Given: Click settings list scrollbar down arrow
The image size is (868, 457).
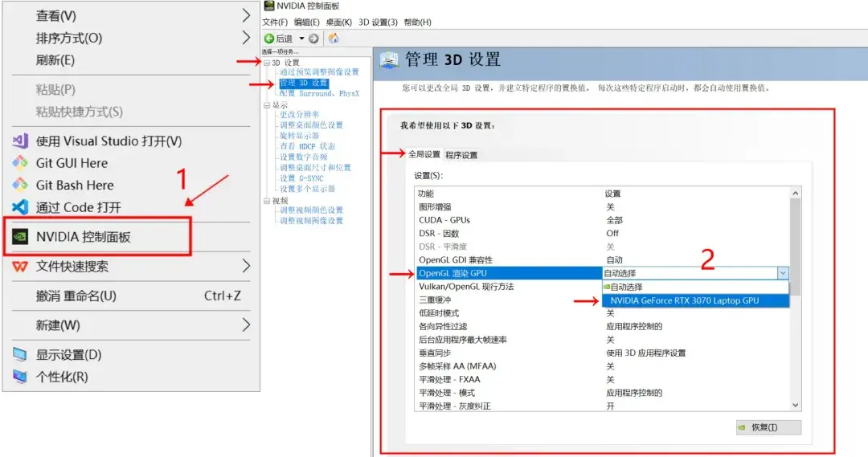Looking at the screenshot, I should pyautogui.click(x=796, y=405).
